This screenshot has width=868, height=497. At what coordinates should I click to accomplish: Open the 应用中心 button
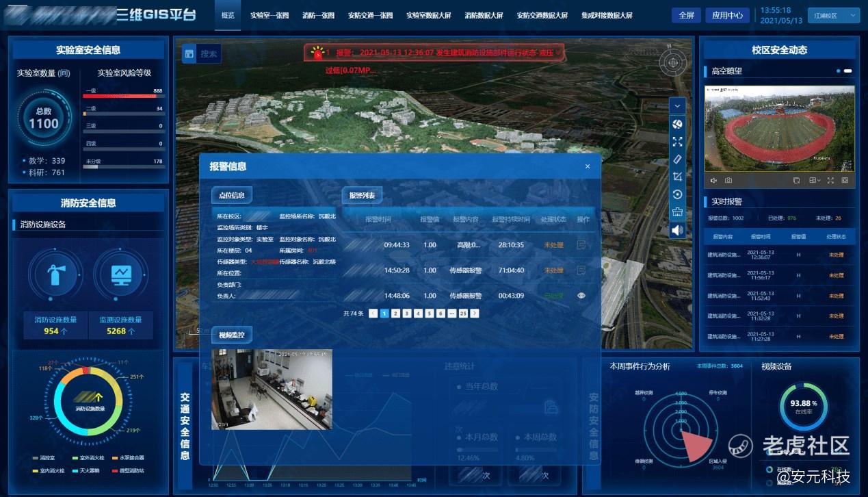727,15
